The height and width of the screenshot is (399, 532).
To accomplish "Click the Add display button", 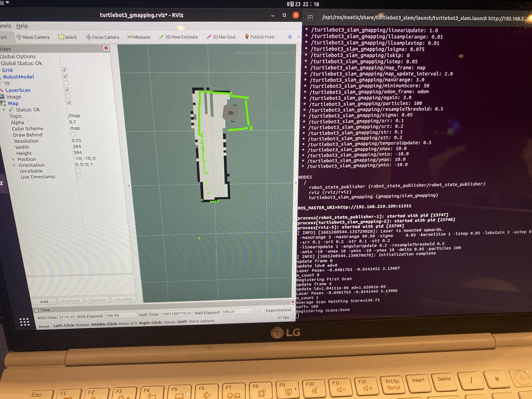I will pyautogui.click(x=44, y=301).
